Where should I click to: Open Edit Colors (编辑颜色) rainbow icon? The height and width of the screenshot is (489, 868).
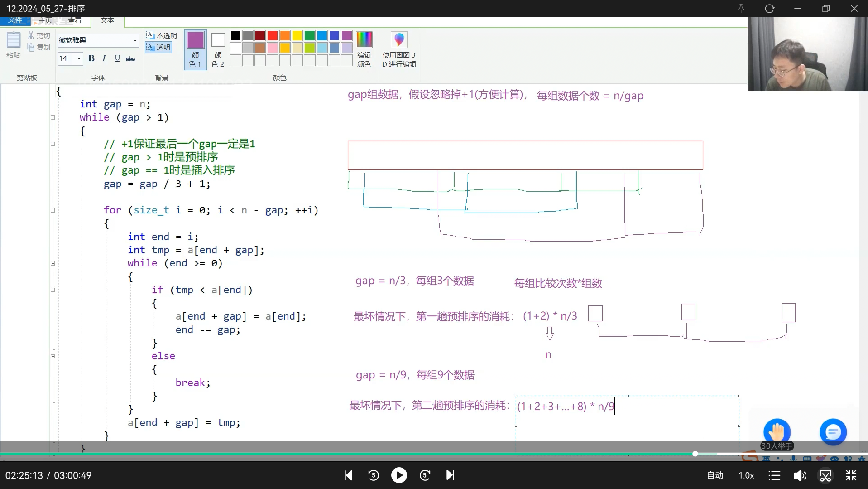pos(364,49)
